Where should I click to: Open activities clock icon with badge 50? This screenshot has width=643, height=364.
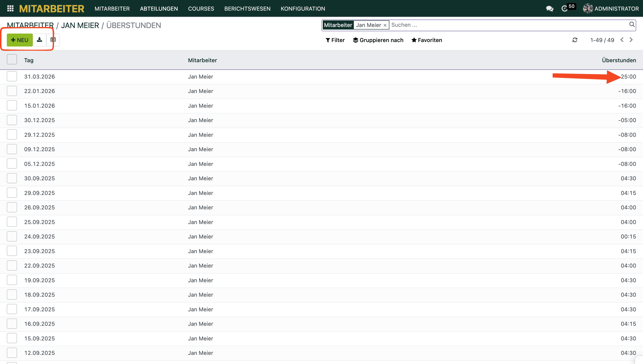564,9
